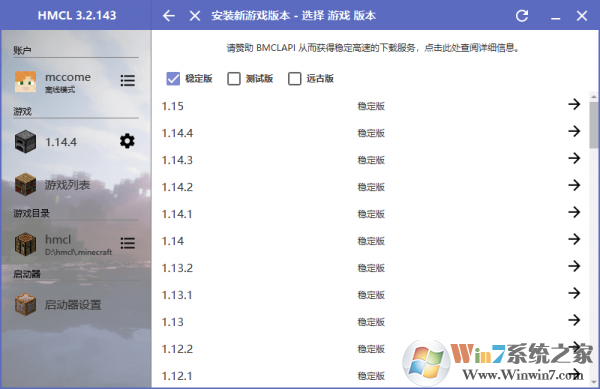The width and height of the screenshot is (600, 389).
Task: Open account list menu beside mccome
Action: (127, 80)
